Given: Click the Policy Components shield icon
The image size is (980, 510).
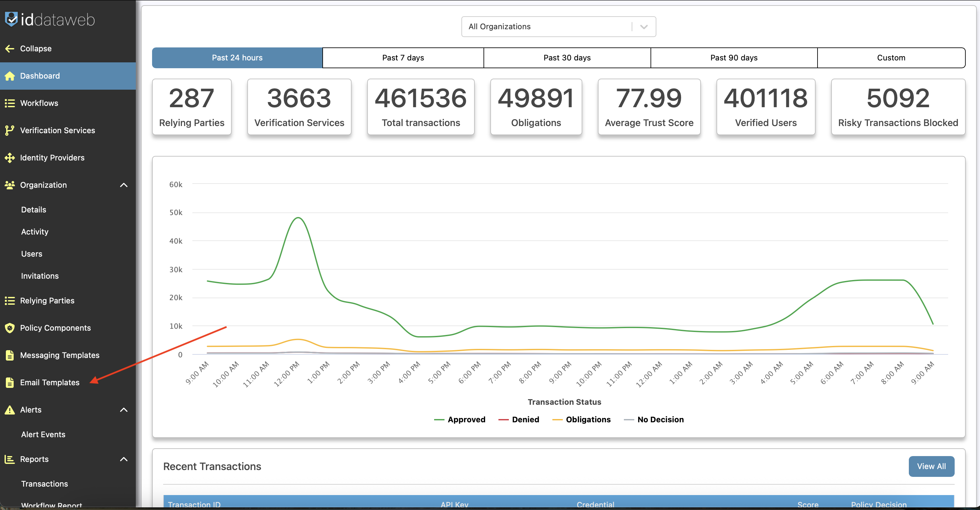Looking at the screenshot, I should pos(10,328).
